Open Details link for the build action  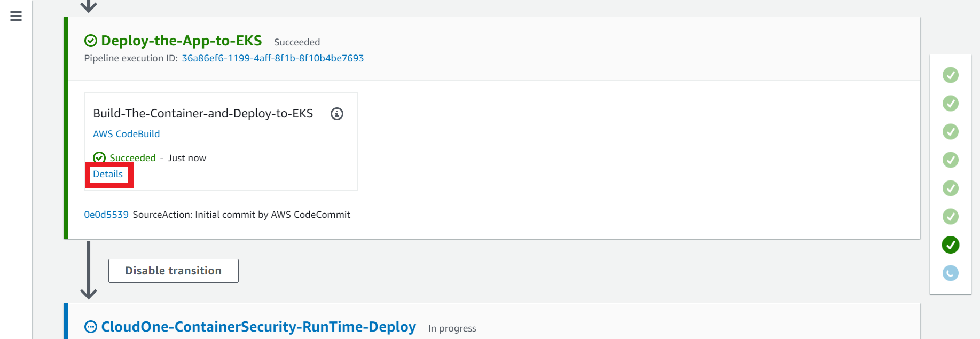(x=108, y=174)
